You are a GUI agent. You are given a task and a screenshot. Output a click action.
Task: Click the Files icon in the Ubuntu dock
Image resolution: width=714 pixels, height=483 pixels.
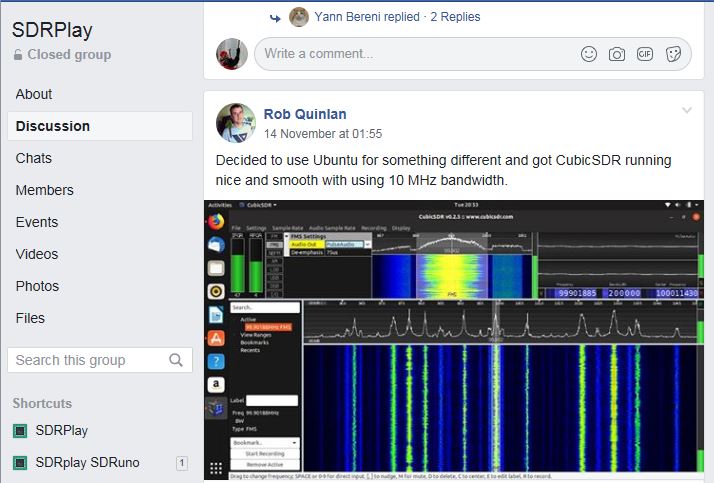coord(216,268)
